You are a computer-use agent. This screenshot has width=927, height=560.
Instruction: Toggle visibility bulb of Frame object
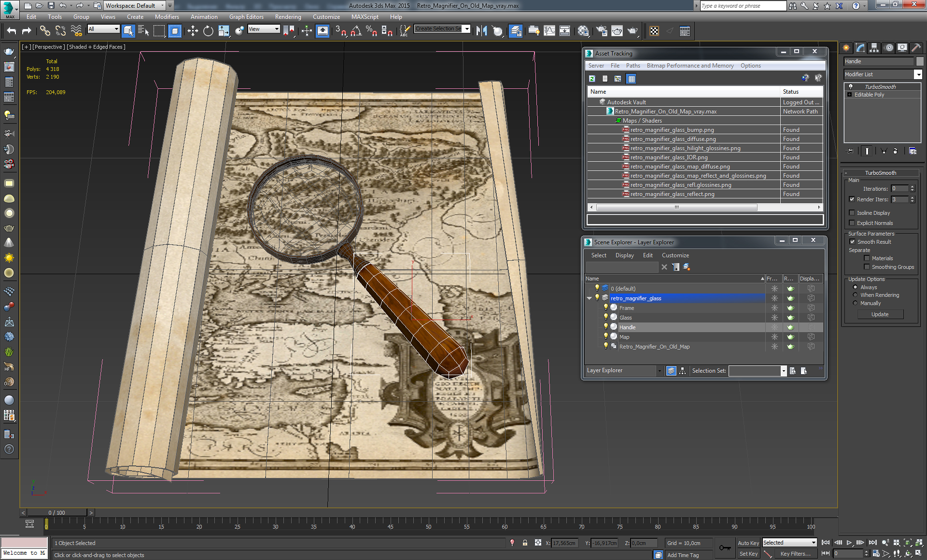pyautogui.click(x=605, y=308)
